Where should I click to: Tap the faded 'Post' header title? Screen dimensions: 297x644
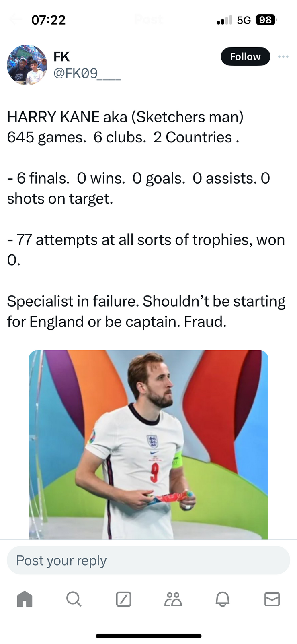149,19
